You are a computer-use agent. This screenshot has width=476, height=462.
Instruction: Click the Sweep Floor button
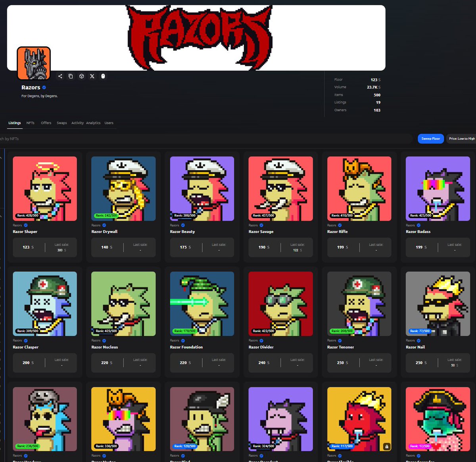coord(431,138)
